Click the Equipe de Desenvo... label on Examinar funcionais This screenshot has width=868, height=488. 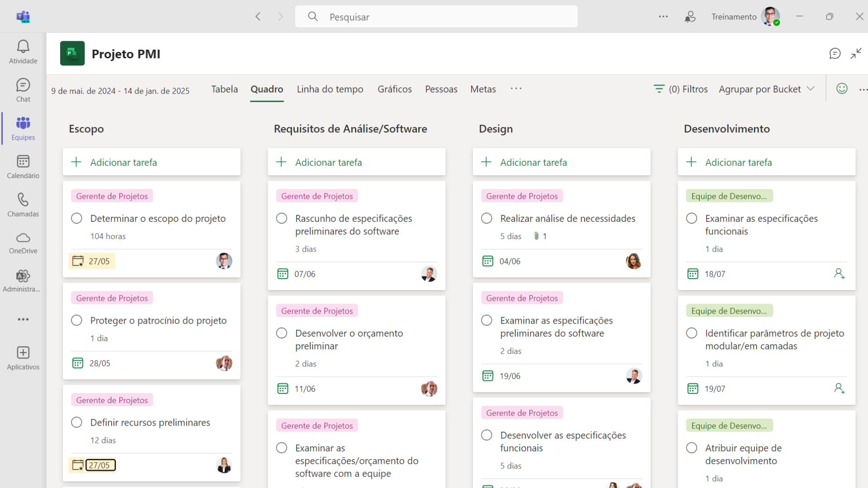[729, 196]
